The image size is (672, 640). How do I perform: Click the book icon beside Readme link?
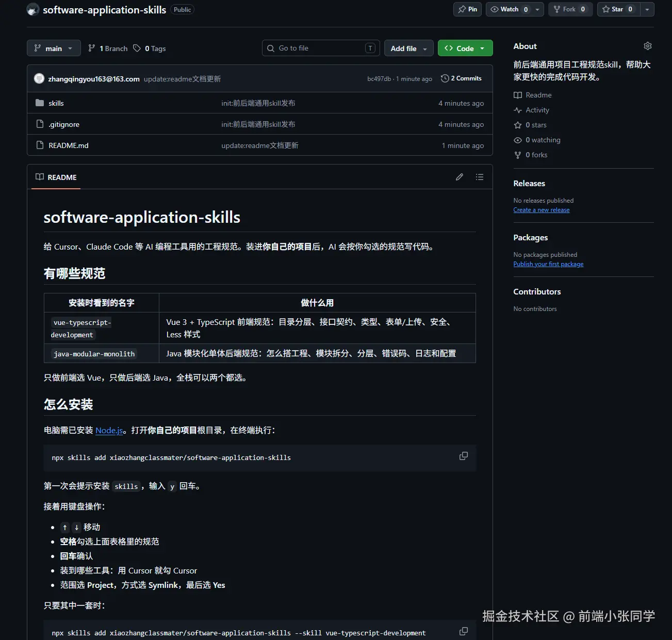[x=518, y=95]
